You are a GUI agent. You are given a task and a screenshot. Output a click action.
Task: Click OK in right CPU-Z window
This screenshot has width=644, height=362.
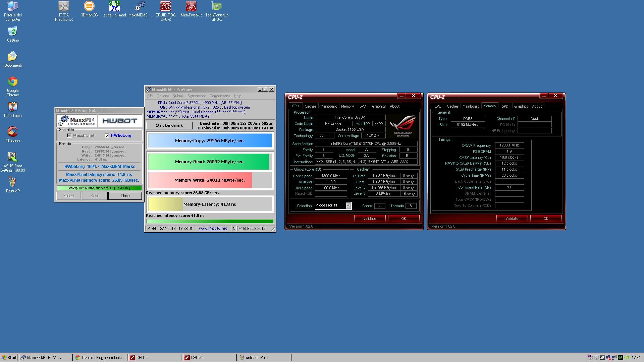[546, 219]
